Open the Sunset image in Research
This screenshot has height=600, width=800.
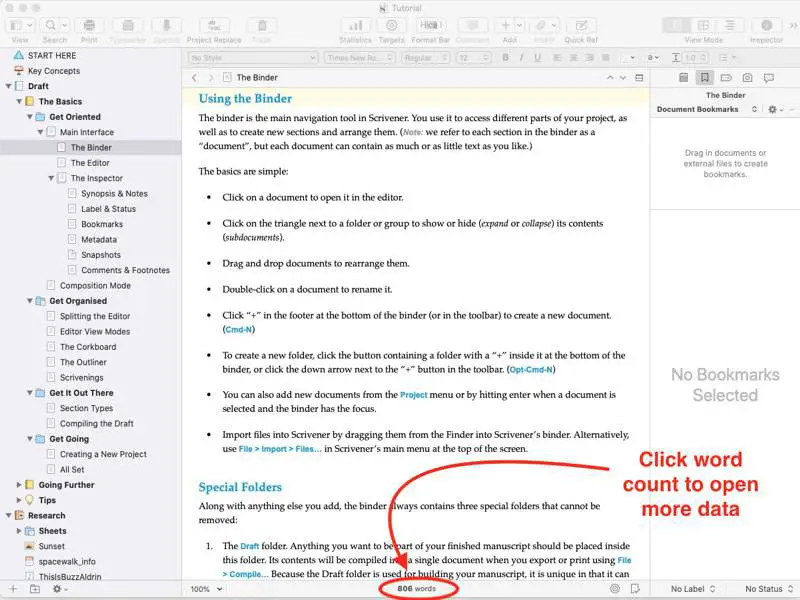click(52, 546)
